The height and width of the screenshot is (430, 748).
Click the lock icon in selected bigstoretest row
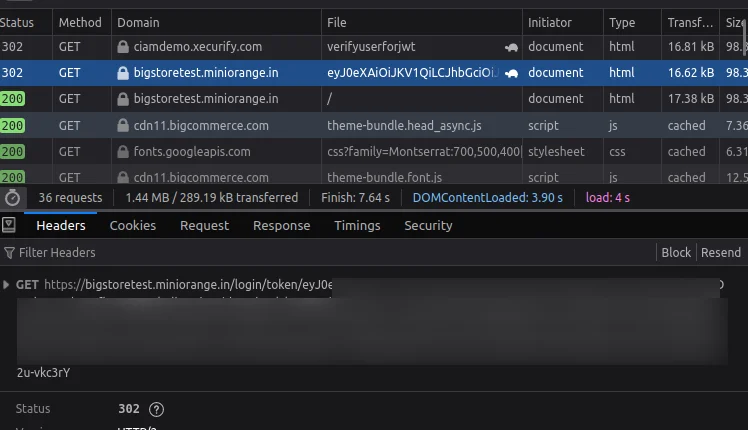(x=123, y=73)
